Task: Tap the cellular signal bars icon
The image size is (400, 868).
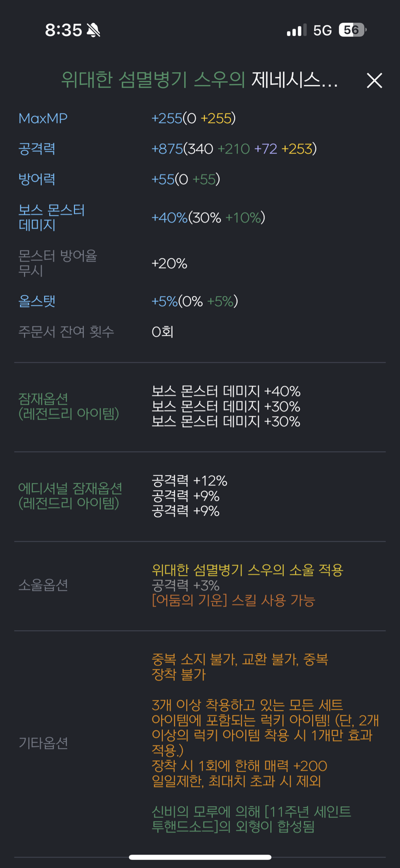Action: (x=296, y=31)
